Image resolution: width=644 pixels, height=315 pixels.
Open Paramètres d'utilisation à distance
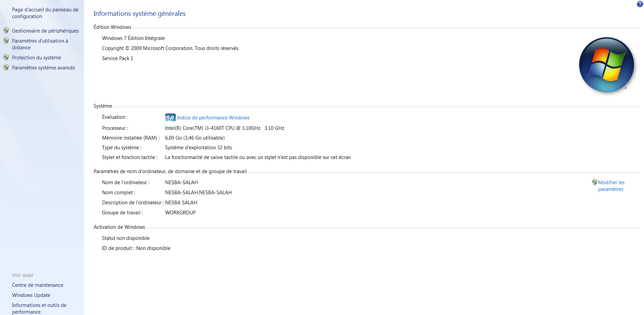40,44
